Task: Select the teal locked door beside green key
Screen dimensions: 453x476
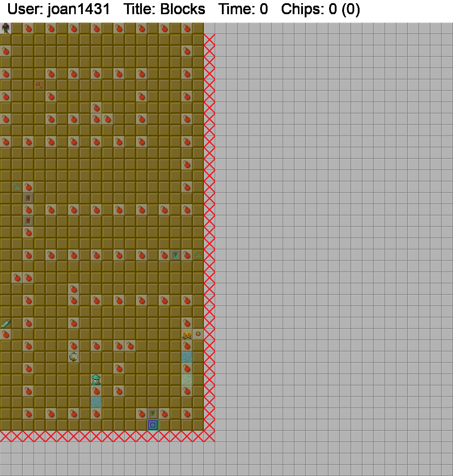Action: pos(176,255)
